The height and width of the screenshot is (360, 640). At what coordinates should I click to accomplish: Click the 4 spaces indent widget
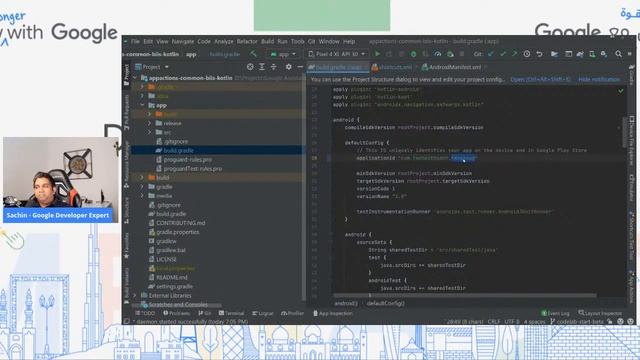point(534,322)
